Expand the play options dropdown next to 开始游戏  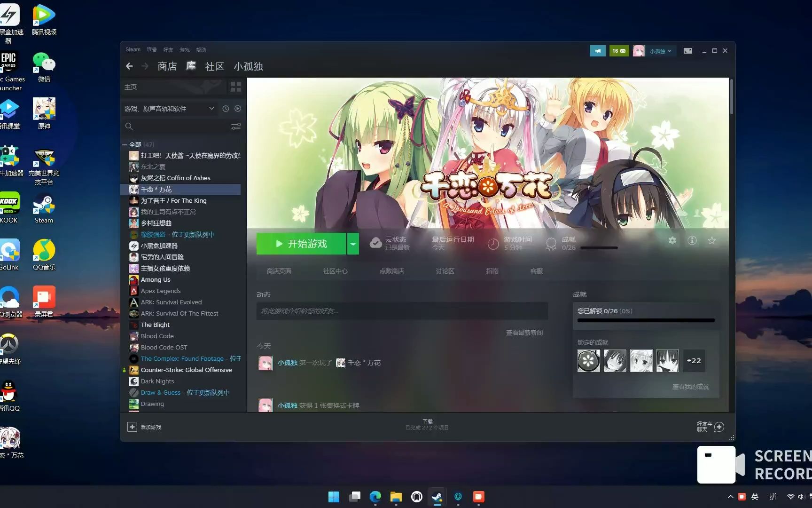point(353,244)
